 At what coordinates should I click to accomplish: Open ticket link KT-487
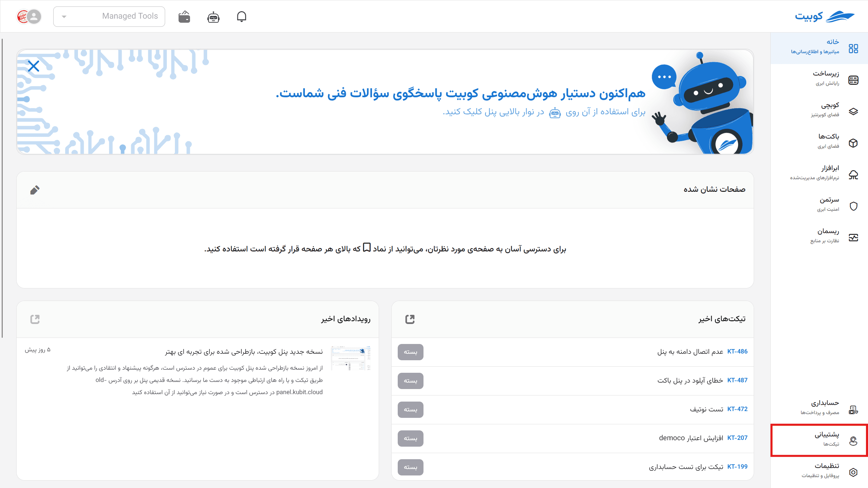(737, 381)
